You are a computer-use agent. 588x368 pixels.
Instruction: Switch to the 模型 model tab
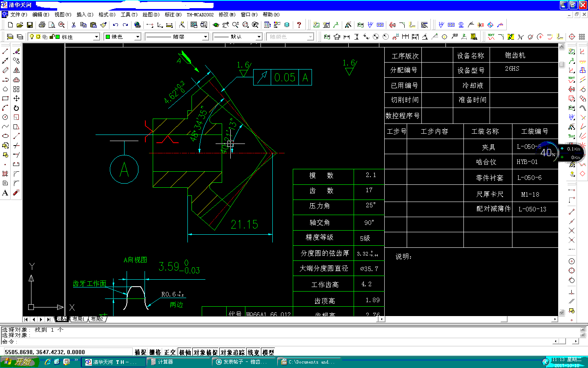point(62,319)
